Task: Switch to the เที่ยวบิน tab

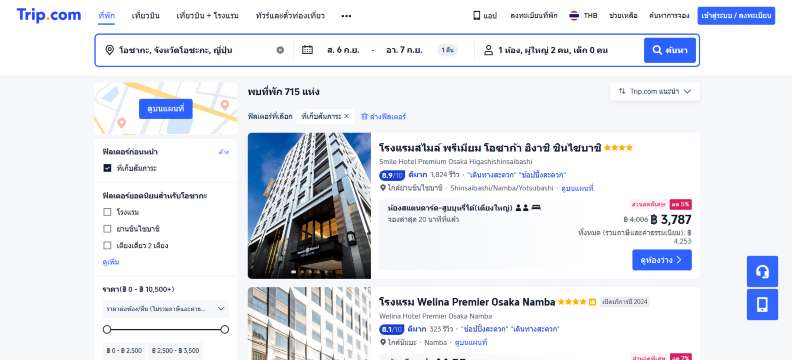Action: point(145,16)
